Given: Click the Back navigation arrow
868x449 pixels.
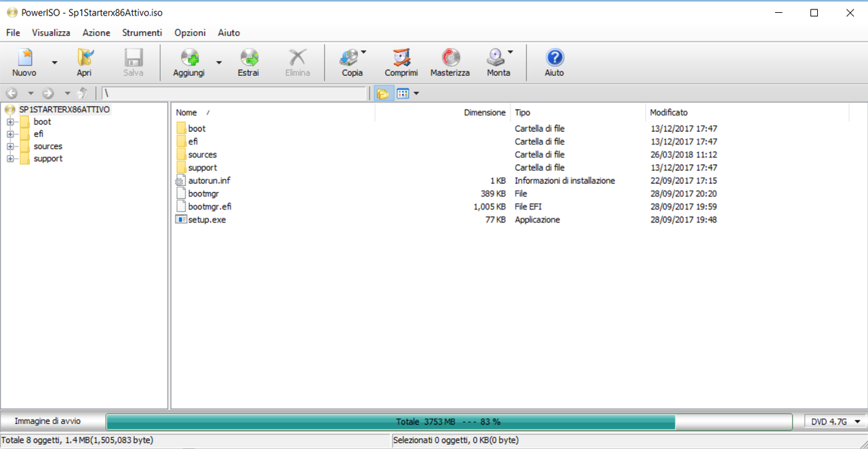Looking at the screenshot, I should pos(12,94).
